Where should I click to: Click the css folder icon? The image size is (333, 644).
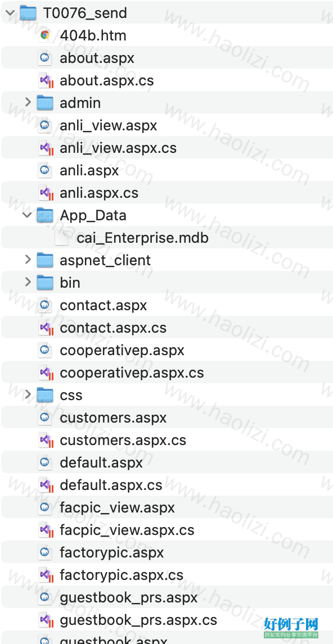(x=45, y=395)
